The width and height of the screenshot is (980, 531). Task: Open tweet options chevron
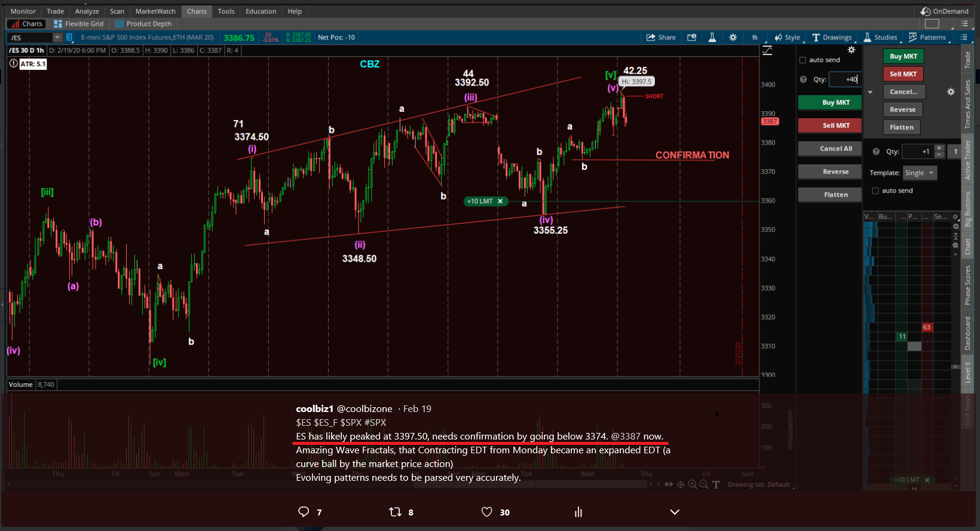coord(675,512)
